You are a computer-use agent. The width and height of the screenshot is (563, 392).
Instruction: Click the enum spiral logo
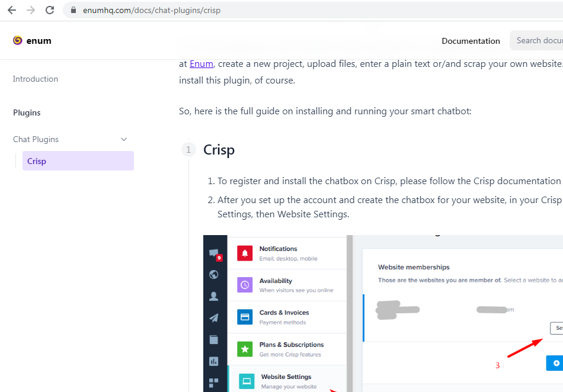pos(18,40)
